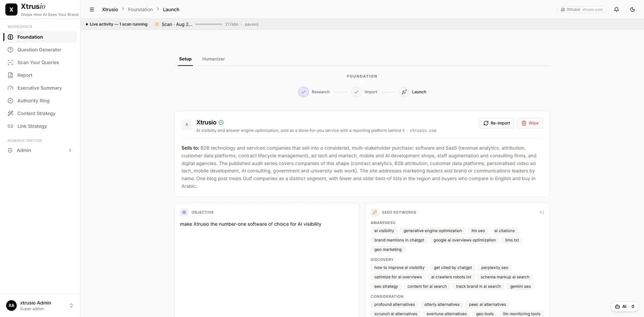This screenshot has width=644, height=317.
Task: Click the 'llm seo' keyword chip
Action: pos(478,231)
